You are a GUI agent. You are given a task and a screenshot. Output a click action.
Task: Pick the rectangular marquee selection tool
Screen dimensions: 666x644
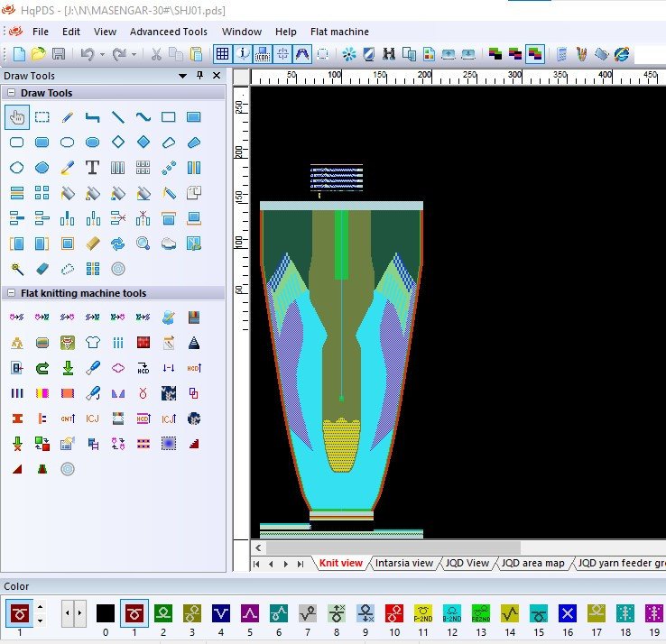pyautogui.click(x=42, y=117)
